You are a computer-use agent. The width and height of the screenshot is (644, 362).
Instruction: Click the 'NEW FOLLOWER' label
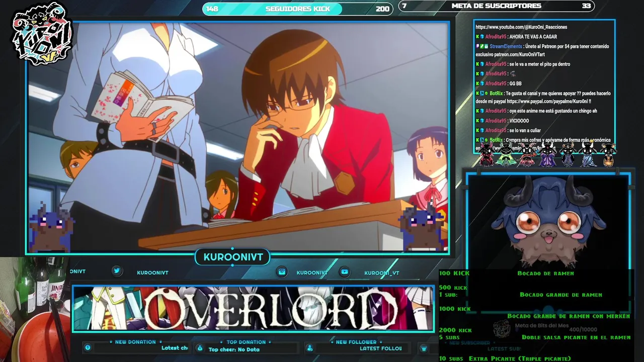356,342
